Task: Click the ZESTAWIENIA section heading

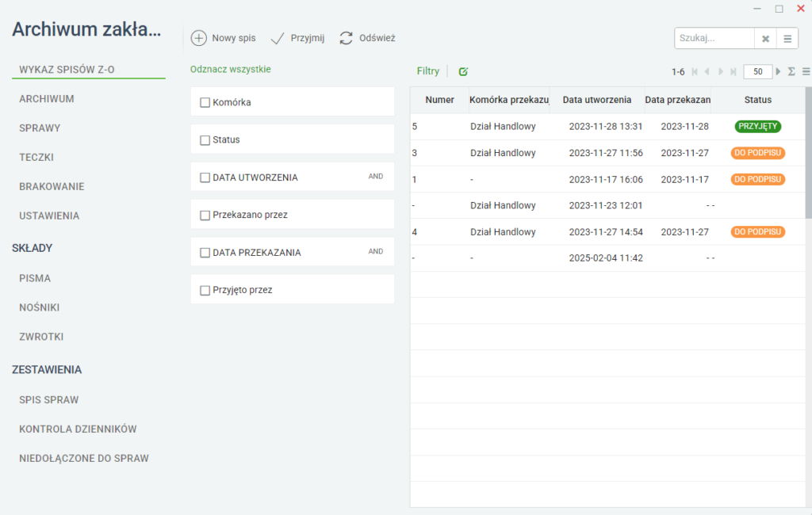Action: pos(47,369)
